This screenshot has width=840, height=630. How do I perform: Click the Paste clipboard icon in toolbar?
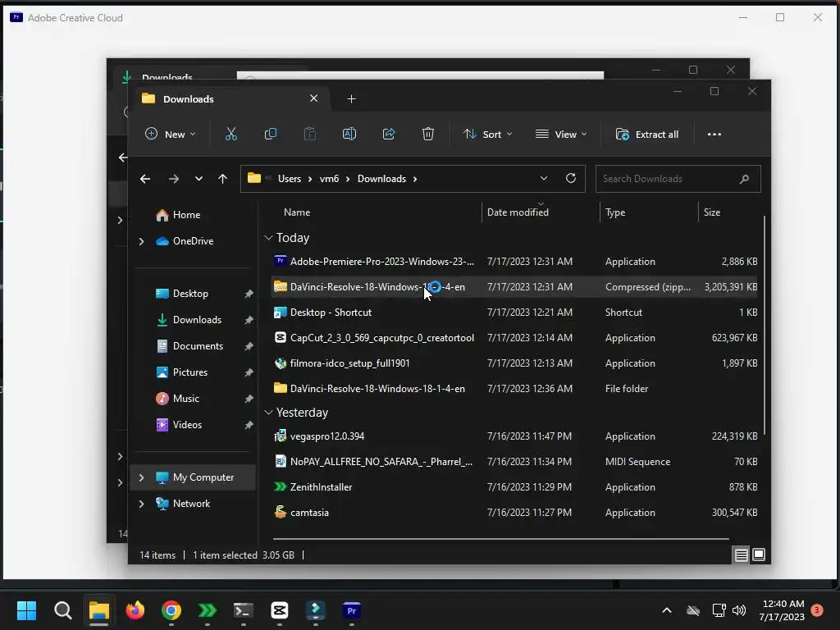[x=309, y=134]
